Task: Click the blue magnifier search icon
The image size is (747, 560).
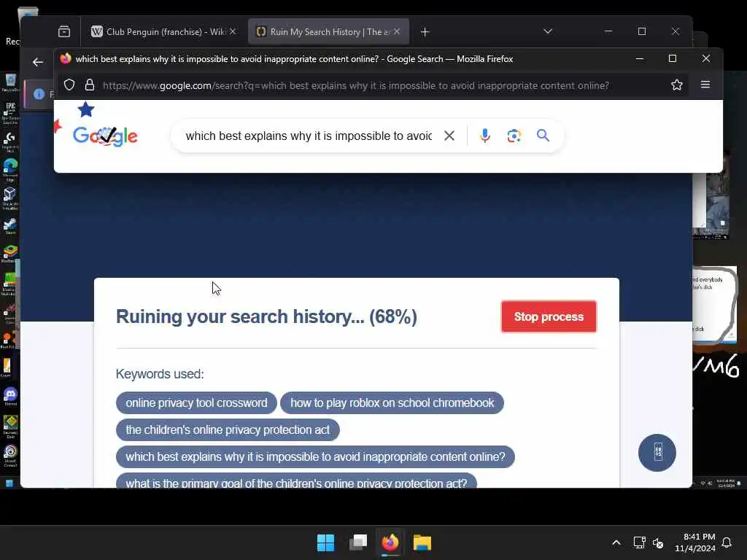Action: point(543,136)
